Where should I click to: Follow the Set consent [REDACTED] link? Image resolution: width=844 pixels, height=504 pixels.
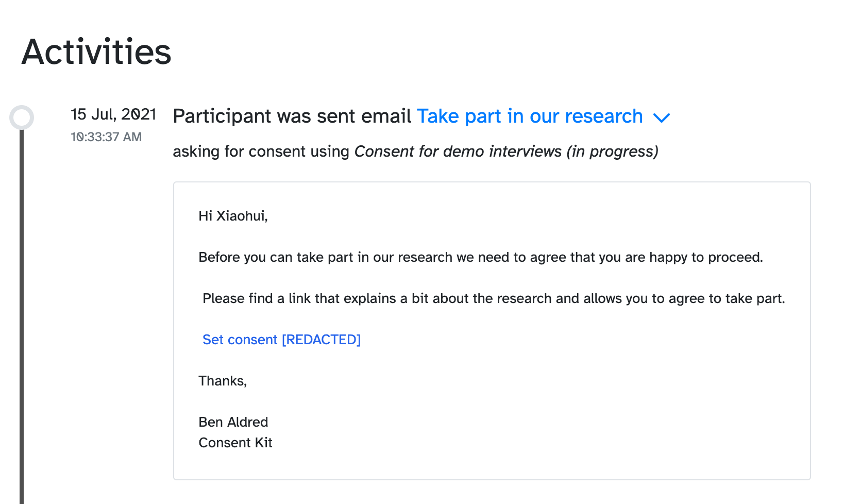281,340
